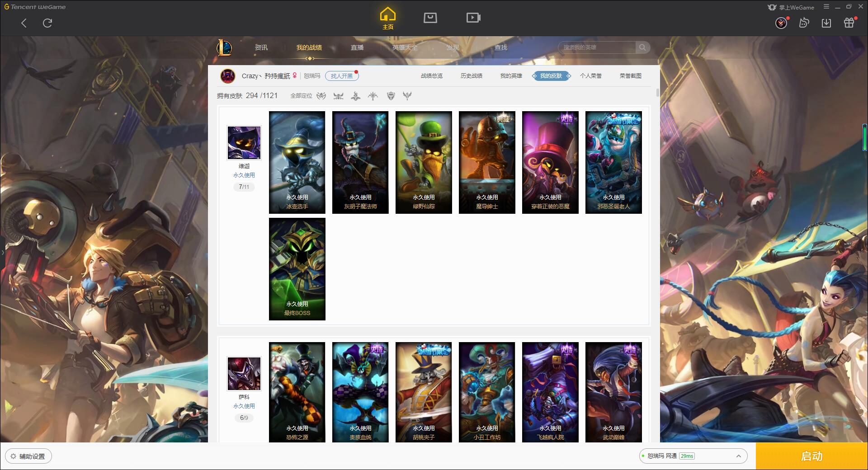Click the 7/11 skin count badge

coord(244,187)
